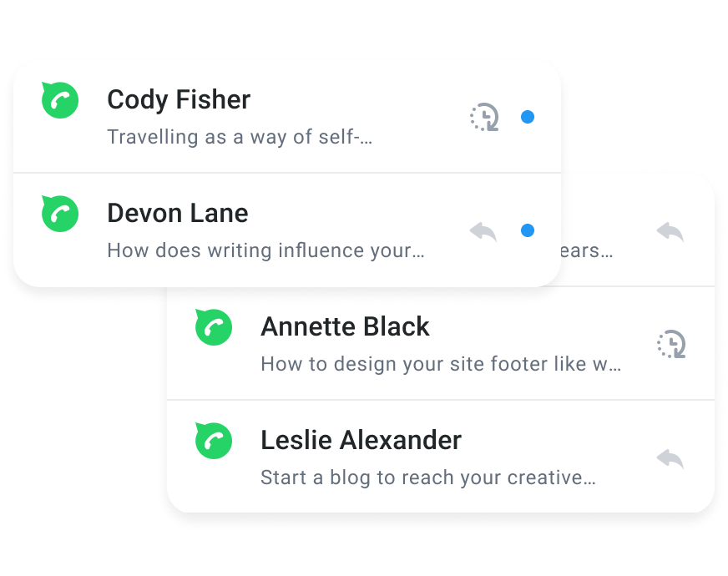Image resolution: width=728 pixels, height=576 pixels.
Task: Click the reply arrow on the partially hidden row
Action: point(670,231)
